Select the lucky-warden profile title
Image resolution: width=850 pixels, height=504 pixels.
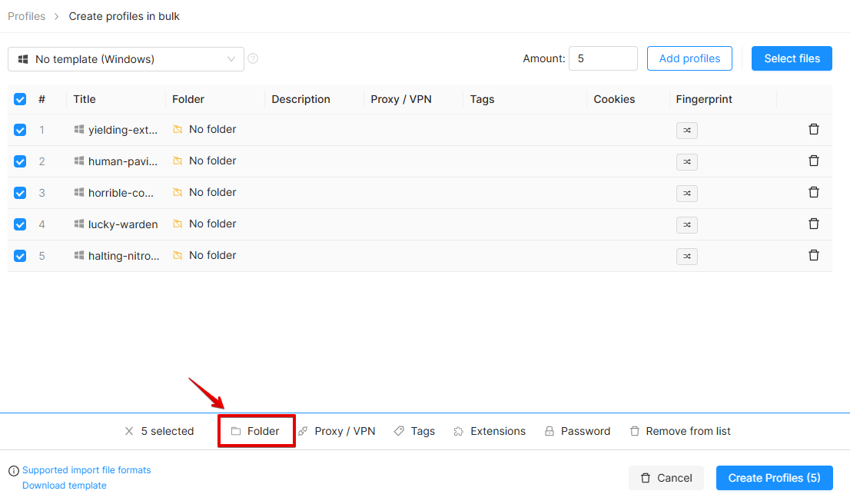pos(123,224)
